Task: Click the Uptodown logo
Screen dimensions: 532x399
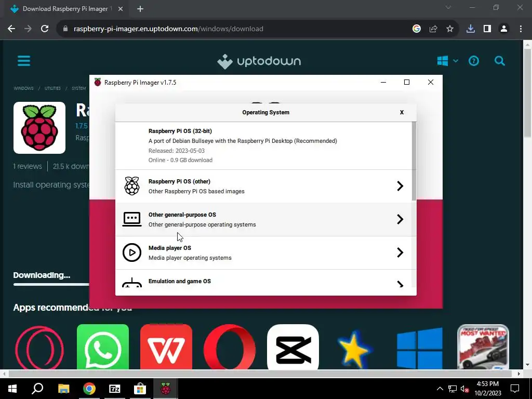Action: click(x=259, y=61)
